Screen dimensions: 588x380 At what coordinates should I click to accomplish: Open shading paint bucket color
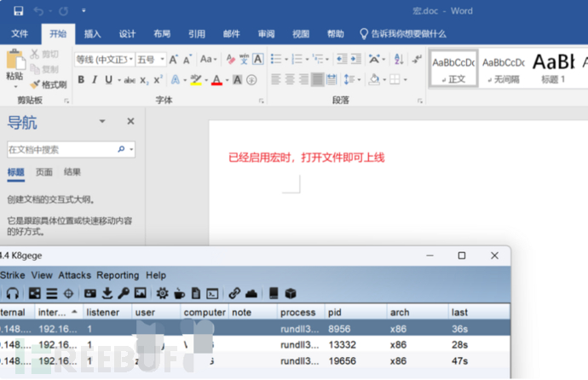coord(374,79)
